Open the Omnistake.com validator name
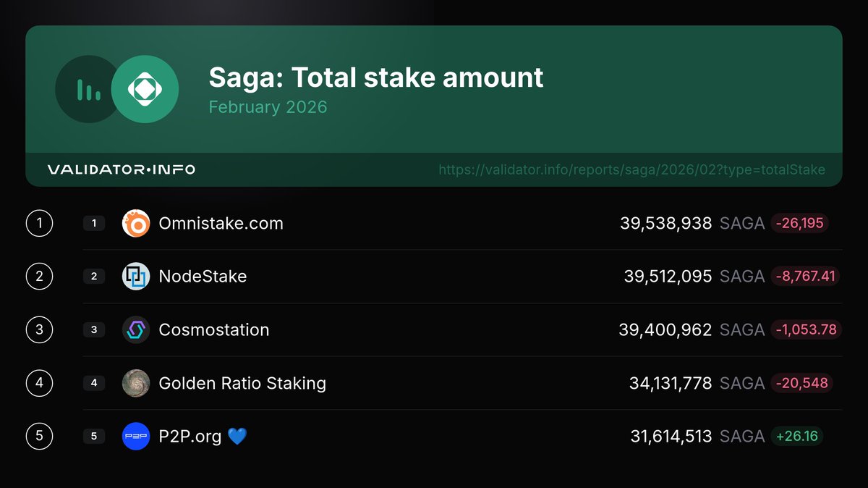 tap(221, 223)
